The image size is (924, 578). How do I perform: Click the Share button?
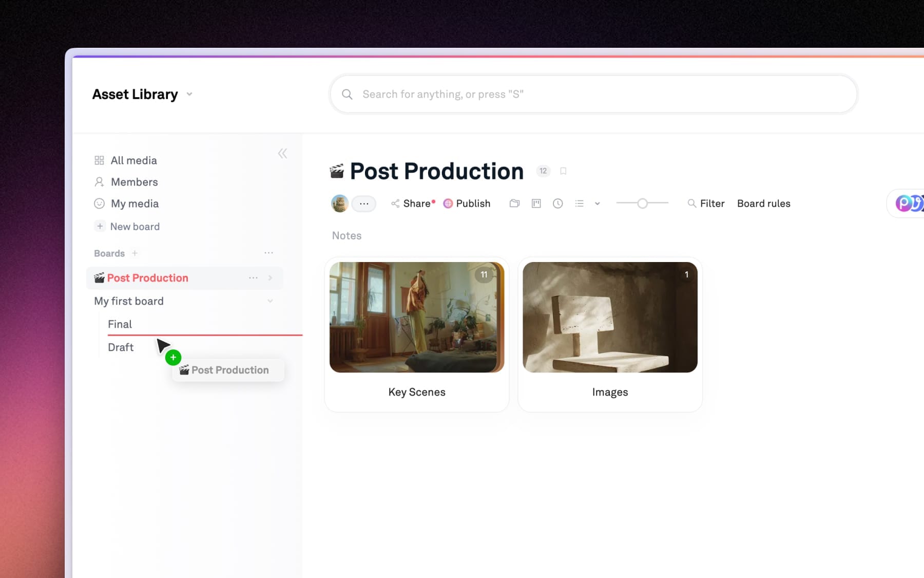[412, 203]
